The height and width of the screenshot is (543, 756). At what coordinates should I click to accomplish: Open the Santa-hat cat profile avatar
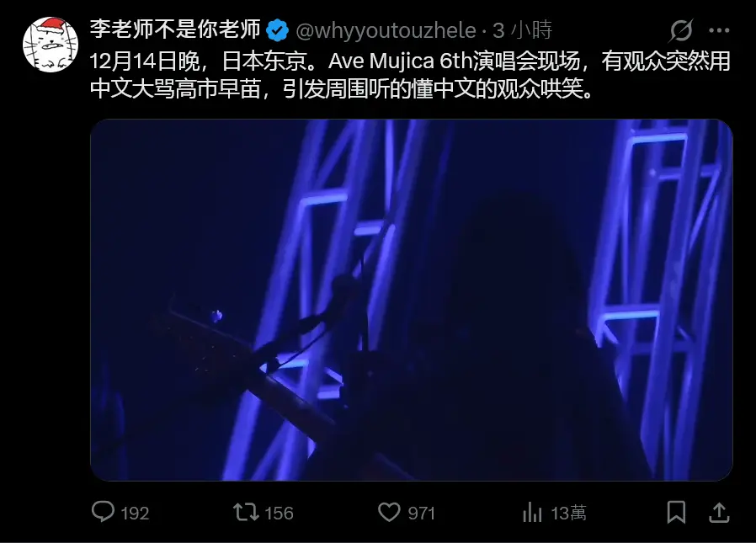(x=51, y=45)
